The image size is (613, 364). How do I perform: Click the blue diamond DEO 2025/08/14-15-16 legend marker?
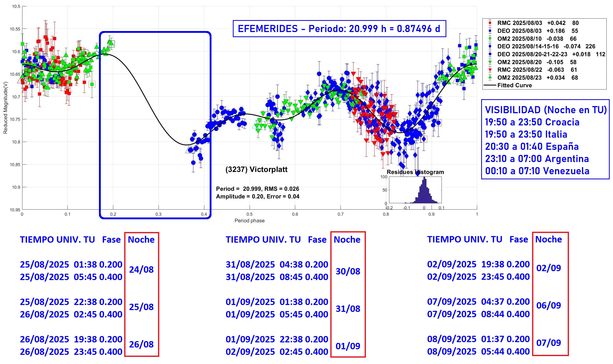(x=490, y=46)
